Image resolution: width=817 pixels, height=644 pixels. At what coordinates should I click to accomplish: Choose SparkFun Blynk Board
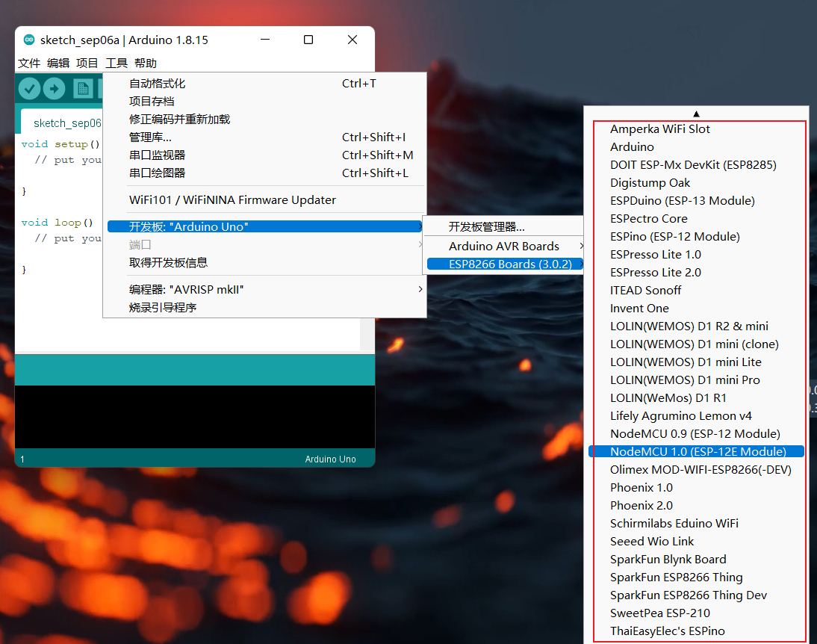[x=696, y=560]
